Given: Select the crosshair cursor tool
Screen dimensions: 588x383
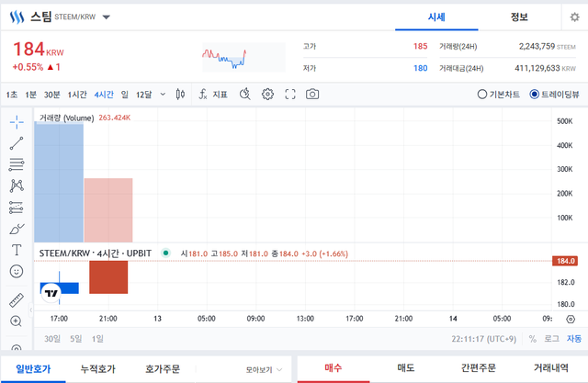Looking at the screenshot, I should point(17,122).
